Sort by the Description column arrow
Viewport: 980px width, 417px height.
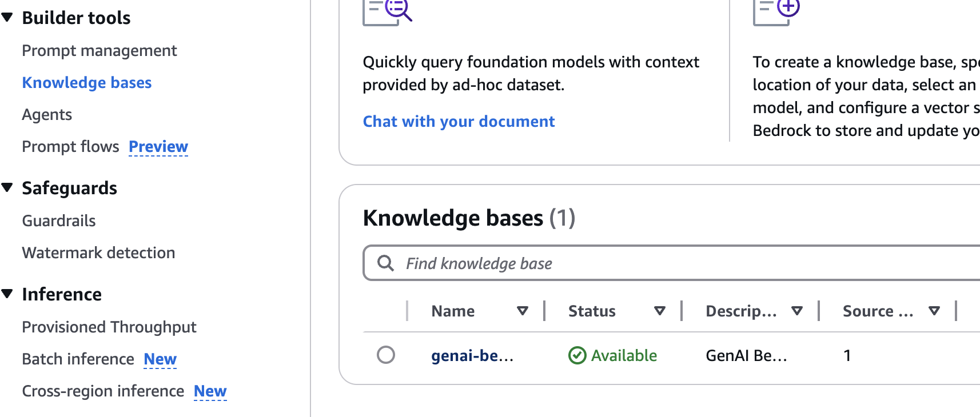pyautogui.click(x=797, y=311)
